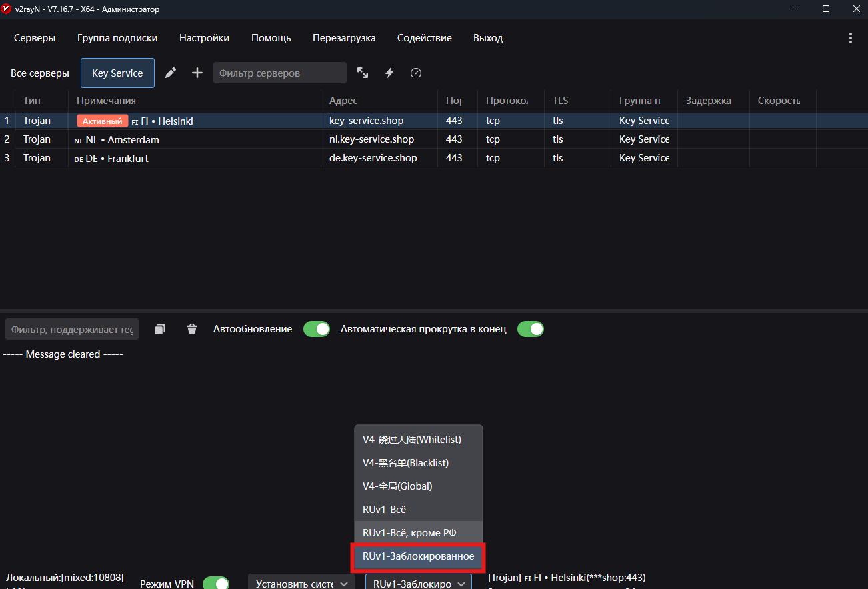Open the three-dot more options menu
Image resolution: width=868 pixels, height=589 pixels.
point(850,38)
